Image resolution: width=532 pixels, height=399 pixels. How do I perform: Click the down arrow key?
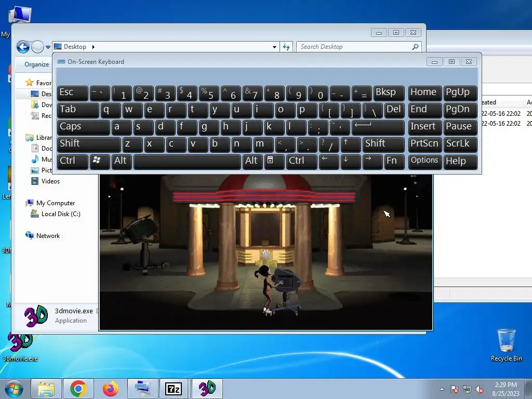[x=351, y=162]
